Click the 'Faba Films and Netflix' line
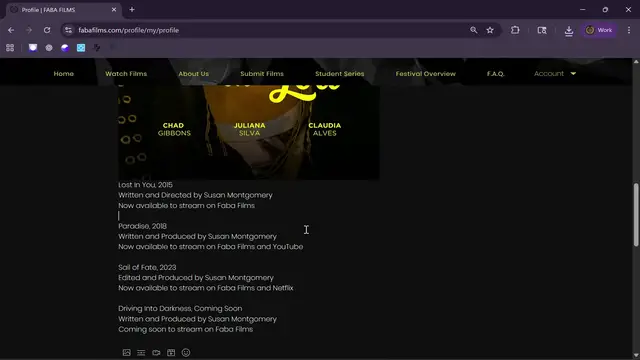640x360 pixels. (206, 288)
